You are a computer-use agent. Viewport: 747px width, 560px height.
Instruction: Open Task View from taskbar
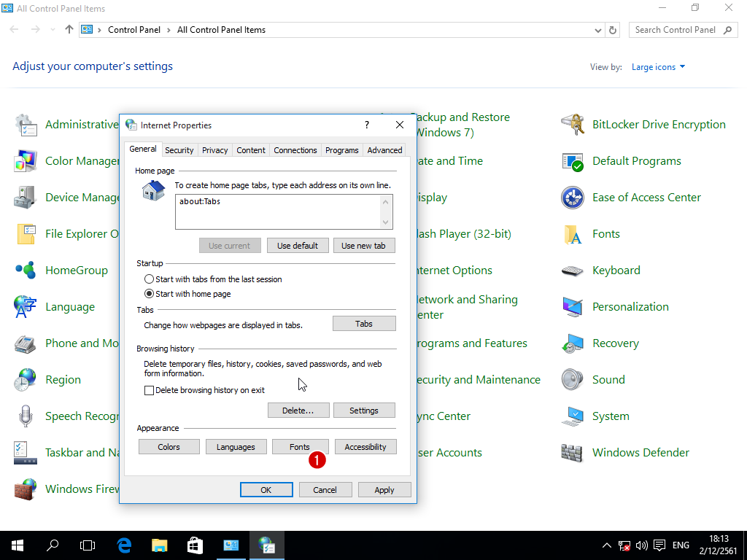88,545
